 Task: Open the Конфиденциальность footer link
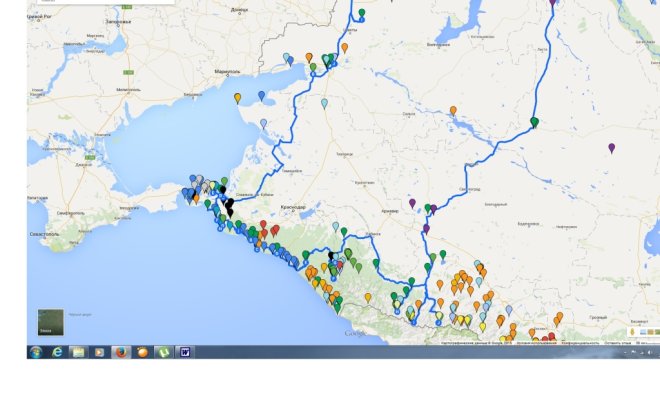point(580,343)
